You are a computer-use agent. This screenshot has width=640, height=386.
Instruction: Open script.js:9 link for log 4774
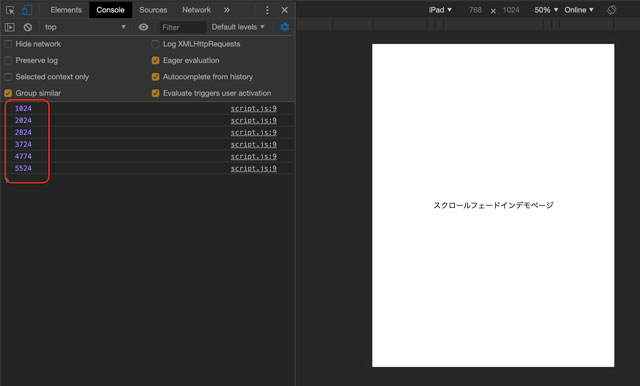pos(253,156)
